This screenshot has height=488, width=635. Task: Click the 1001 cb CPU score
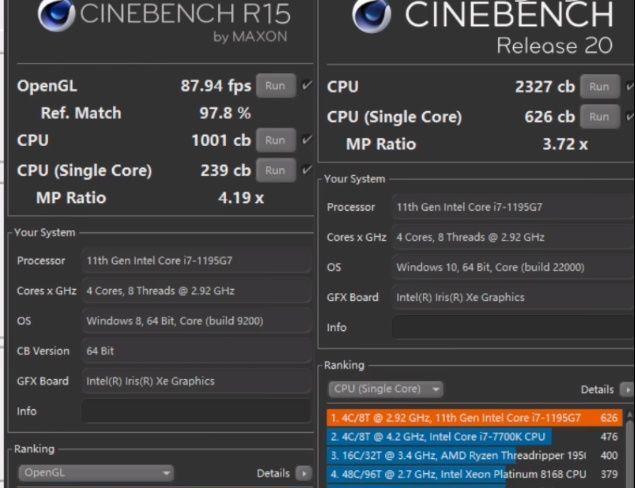pos(221,140)
